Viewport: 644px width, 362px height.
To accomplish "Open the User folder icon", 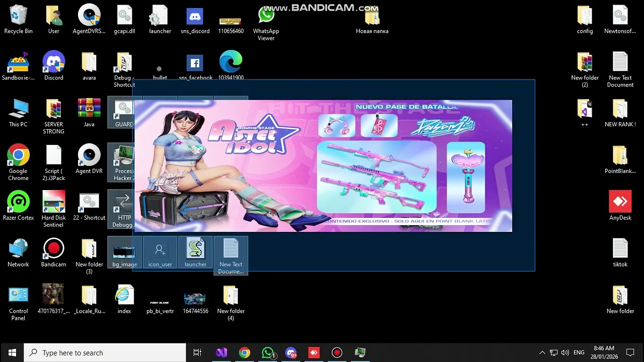I will coord(53,20).
